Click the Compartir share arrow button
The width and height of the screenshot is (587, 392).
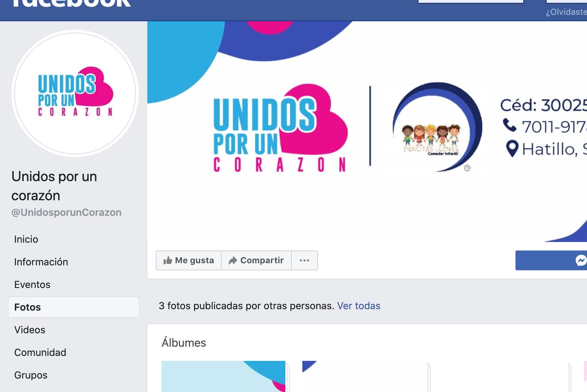point(256,260)
